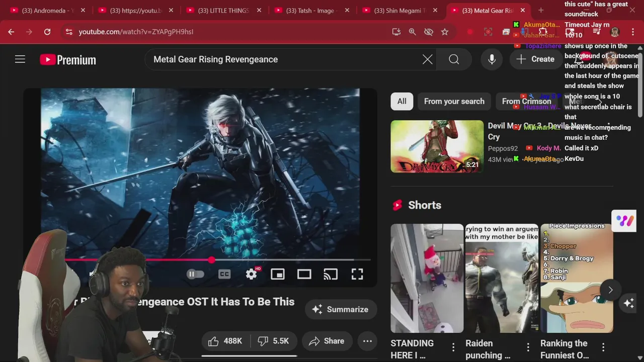Open options for STANDING HERE short
This screenshot has width=644, height=362.
[x=453, y=347]
